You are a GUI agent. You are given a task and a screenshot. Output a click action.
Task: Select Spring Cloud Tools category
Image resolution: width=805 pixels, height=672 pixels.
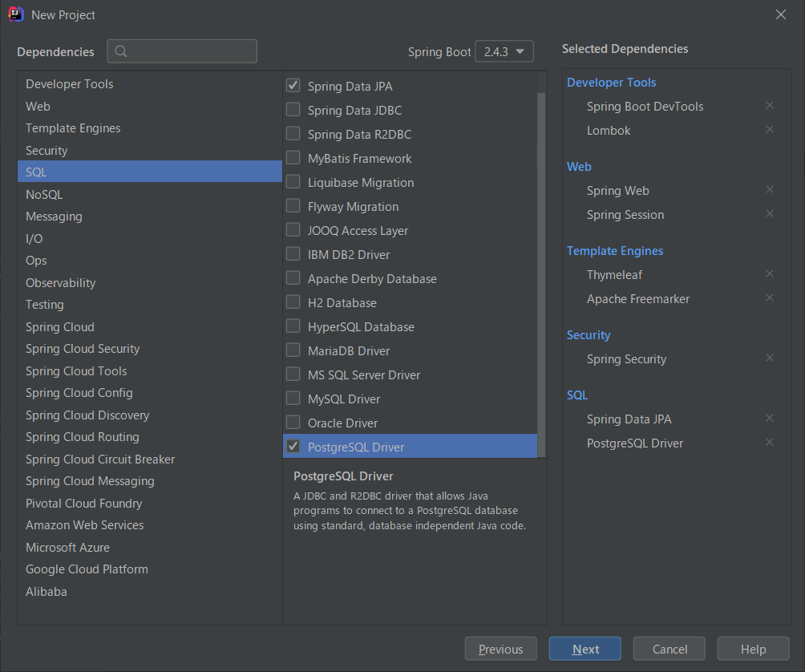point(150,371)
